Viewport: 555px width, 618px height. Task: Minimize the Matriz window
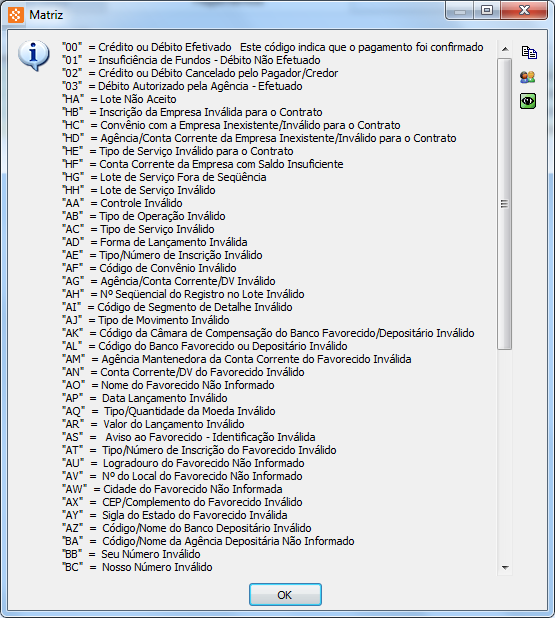pos(460,11)
